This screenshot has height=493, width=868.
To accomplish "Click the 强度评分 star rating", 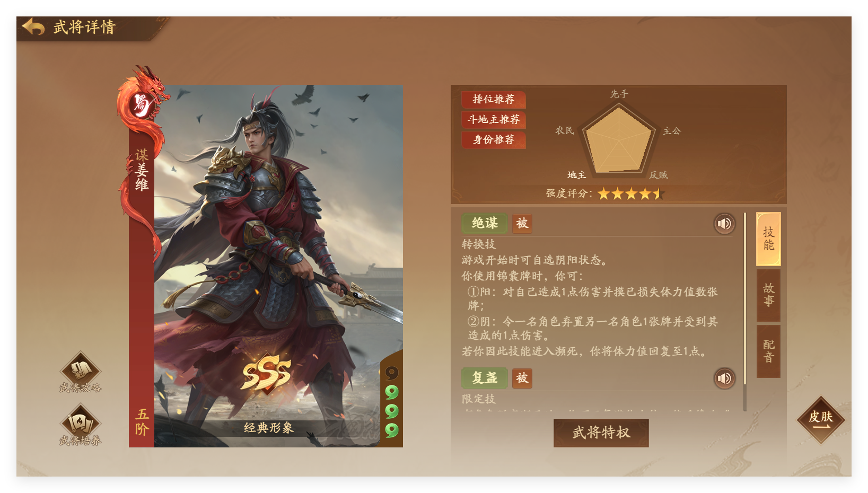I will pyautogui.click(x=630, y=193).
